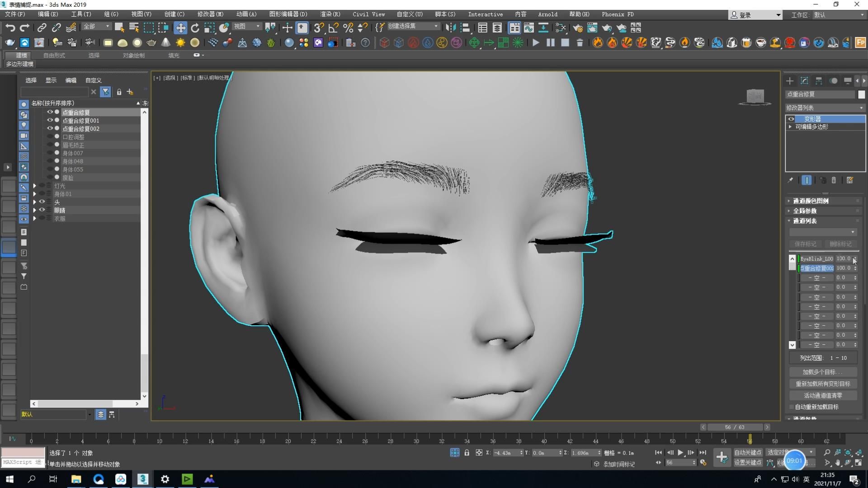Open Curve Editor icon
Image resolution: width=868 pixels, height=488 pixels.
[x=529, y=28]
